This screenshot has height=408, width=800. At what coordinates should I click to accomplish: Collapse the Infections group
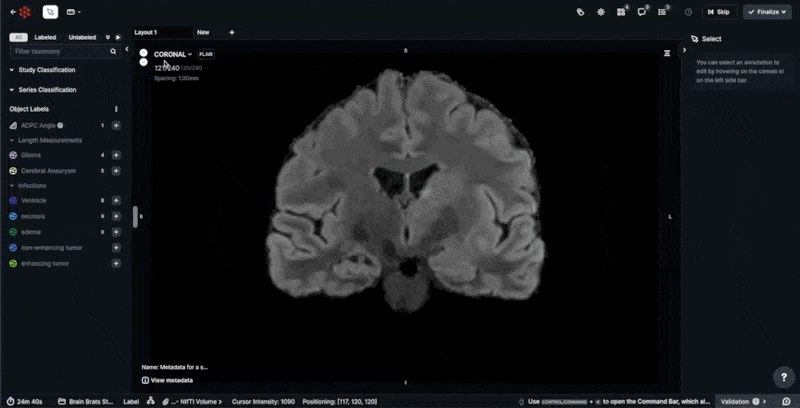pos(29,186)
